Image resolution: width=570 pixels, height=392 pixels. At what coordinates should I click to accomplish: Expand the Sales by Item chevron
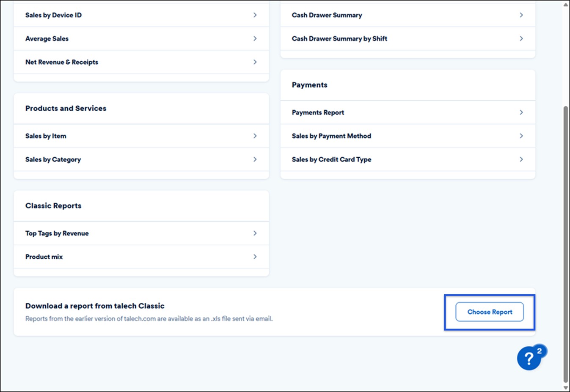click(x=255, y=136)
